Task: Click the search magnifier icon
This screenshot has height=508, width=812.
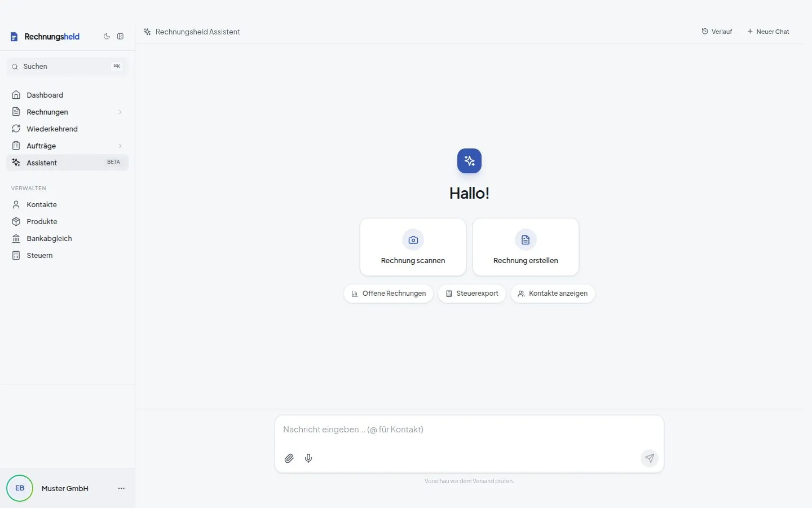Action: (15, 67)
